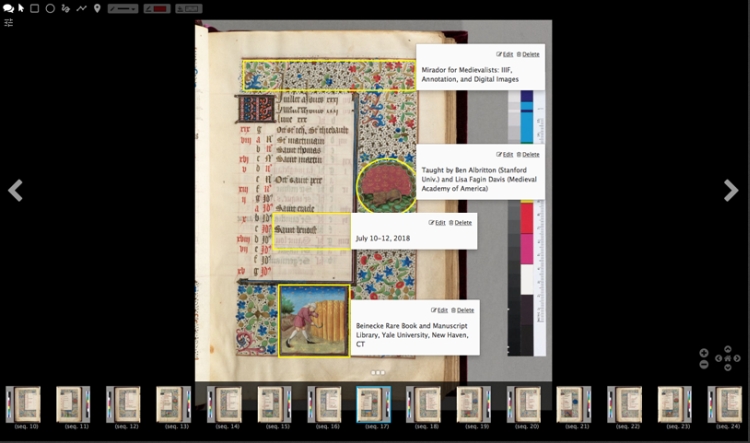Select the freehand drawing tool
750x443 pixels.
(x=66, y=8)
